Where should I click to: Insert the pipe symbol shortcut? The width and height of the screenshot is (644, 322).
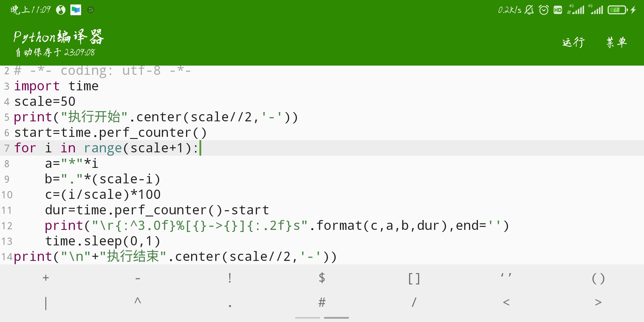[x=46, y=303]
